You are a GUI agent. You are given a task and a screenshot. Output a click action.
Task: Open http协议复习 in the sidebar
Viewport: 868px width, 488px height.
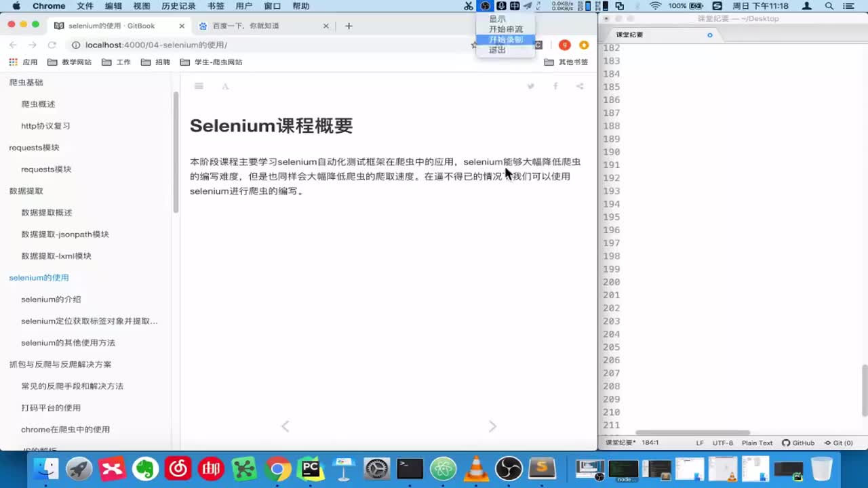[45, 126]
